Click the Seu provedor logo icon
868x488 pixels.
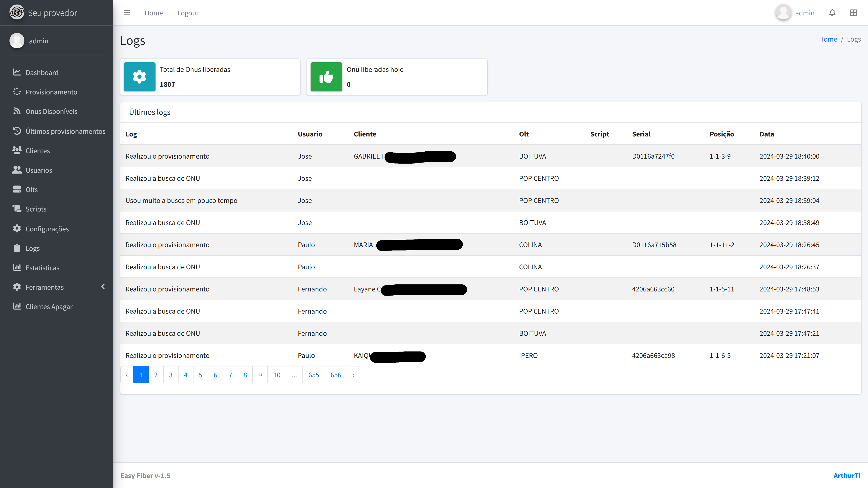pos(17,12)
